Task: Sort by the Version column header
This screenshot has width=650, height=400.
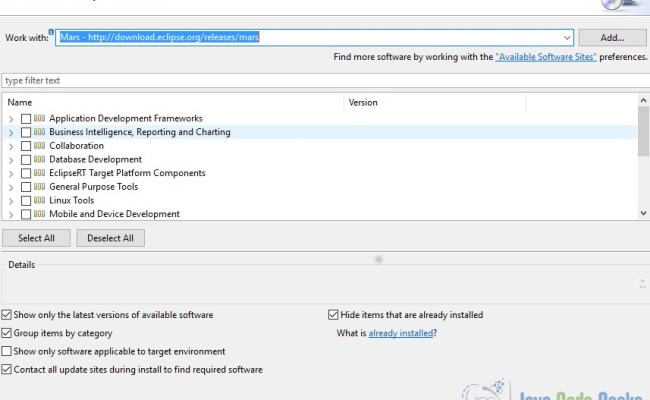Action: click(x=435, y=102)
